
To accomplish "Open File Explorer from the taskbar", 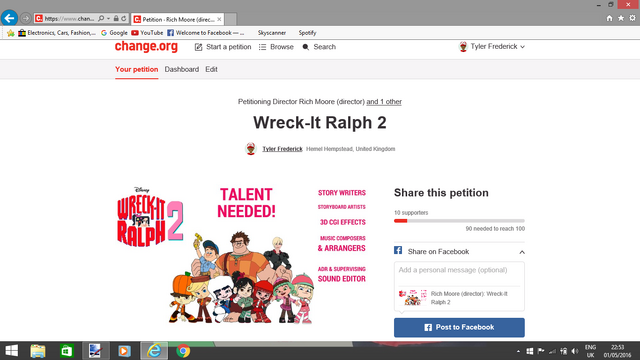I will coord(38,351).
